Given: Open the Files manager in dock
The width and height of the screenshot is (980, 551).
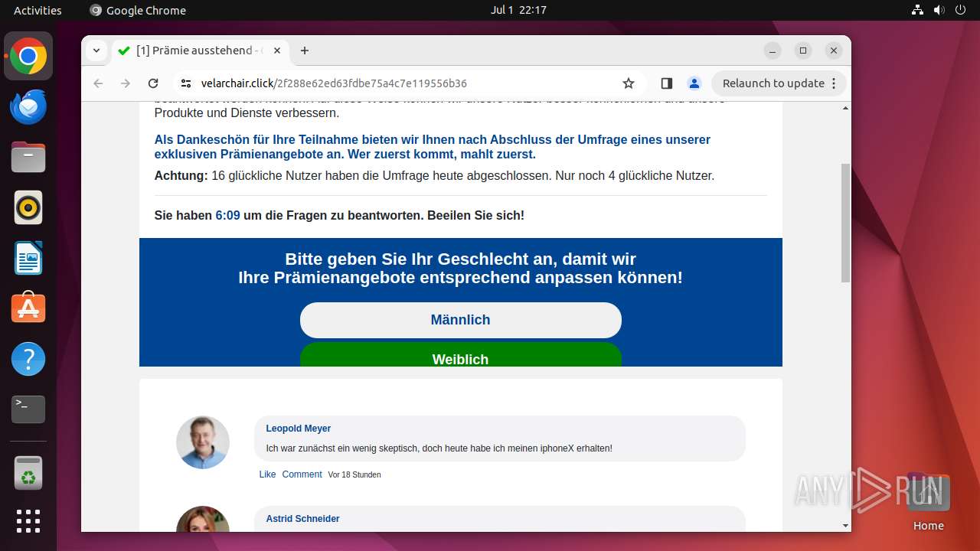Looking at the screenshot, I should pyautogui.click(x=28, y=157).
